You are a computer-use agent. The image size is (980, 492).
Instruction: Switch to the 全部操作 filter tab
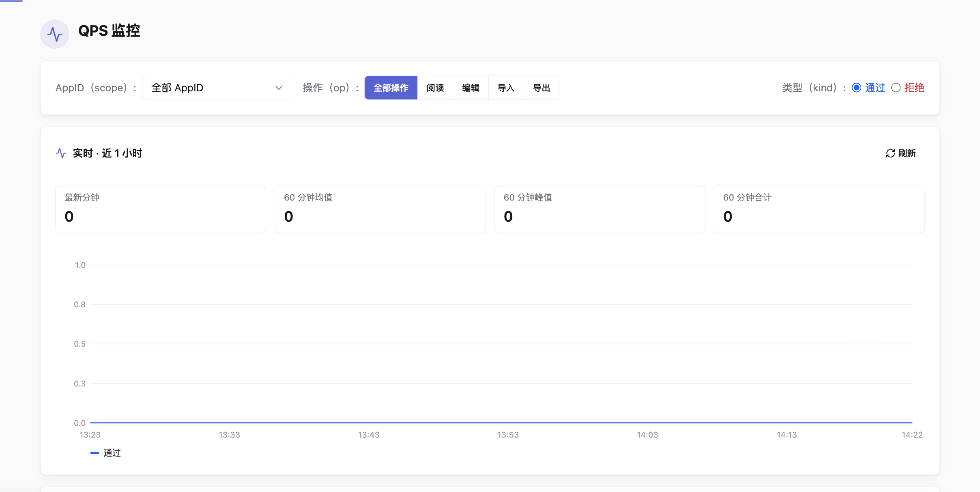tap(391, 88)
